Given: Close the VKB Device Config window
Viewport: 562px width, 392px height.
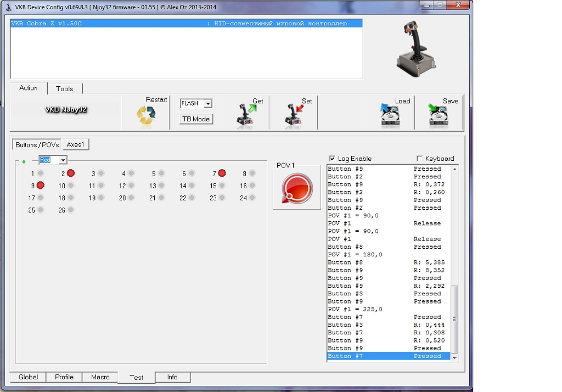Looking at the screenshot, I should tap(458, 5).
